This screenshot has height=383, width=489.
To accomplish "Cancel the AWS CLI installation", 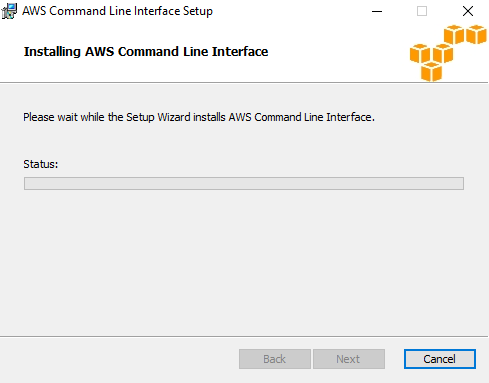I will pyautogui.click(x=440, y=359).
